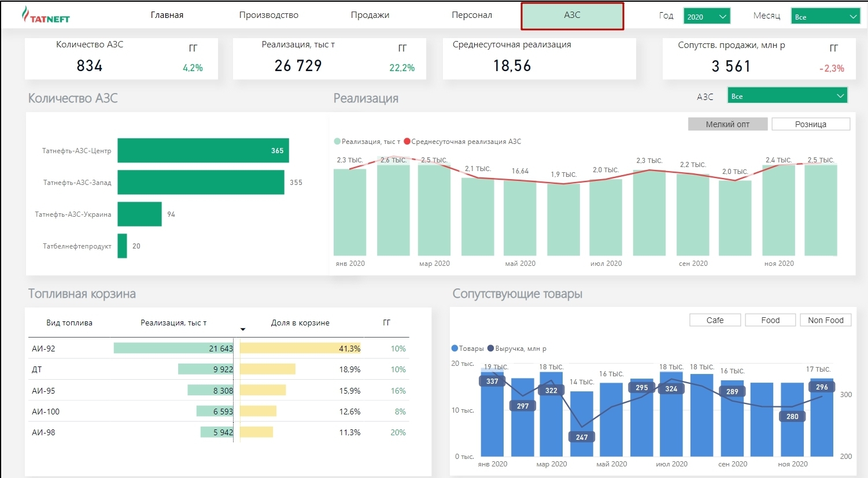Screen dimensions: 868x478
Task: Sort by Доля в корзине column header
Action: pos(300,323)
